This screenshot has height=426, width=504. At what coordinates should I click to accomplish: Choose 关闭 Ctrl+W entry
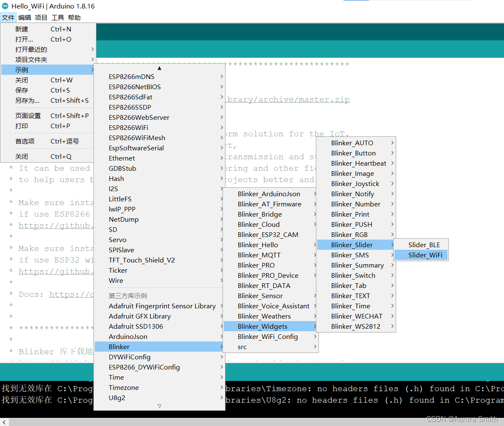click(48, 80)
